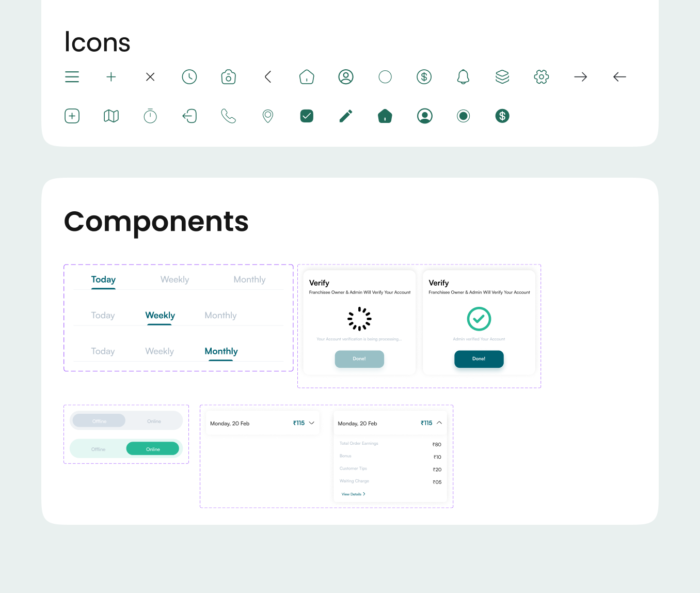Click the settings gear icon
Image resolution: width=700 pixels, height=593 pixels.
pyautogui.click(x=541, y=77)
